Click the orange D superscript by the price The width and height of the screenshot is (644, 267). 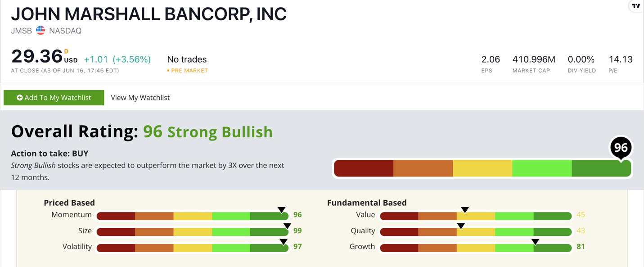66,51
